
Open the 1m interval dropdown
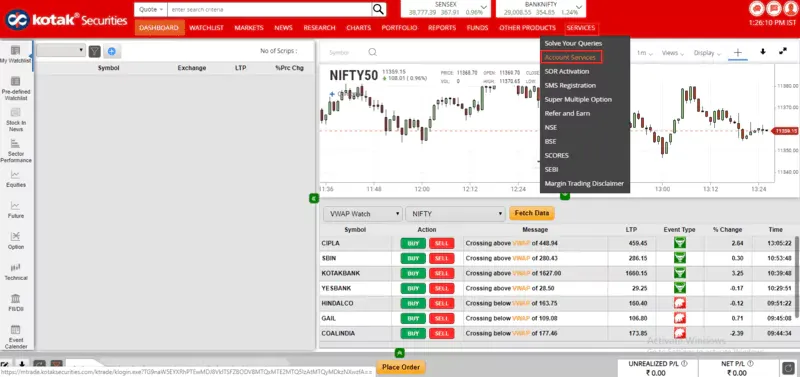coord(644,53)
